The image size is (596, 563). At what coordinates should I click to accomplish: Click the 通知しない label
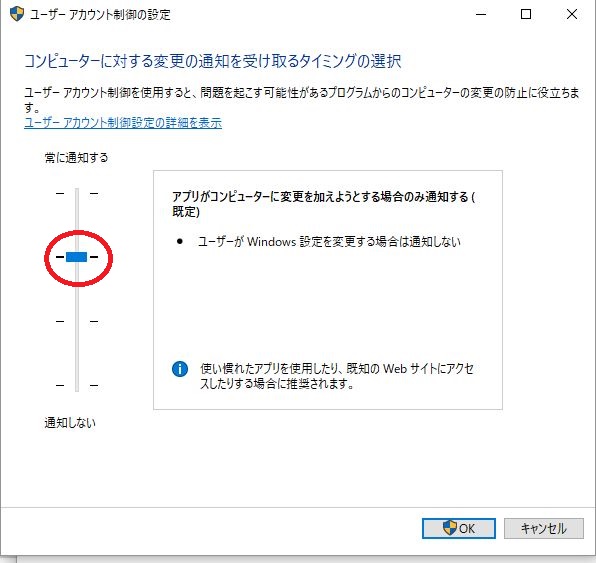tap(70, 423)
